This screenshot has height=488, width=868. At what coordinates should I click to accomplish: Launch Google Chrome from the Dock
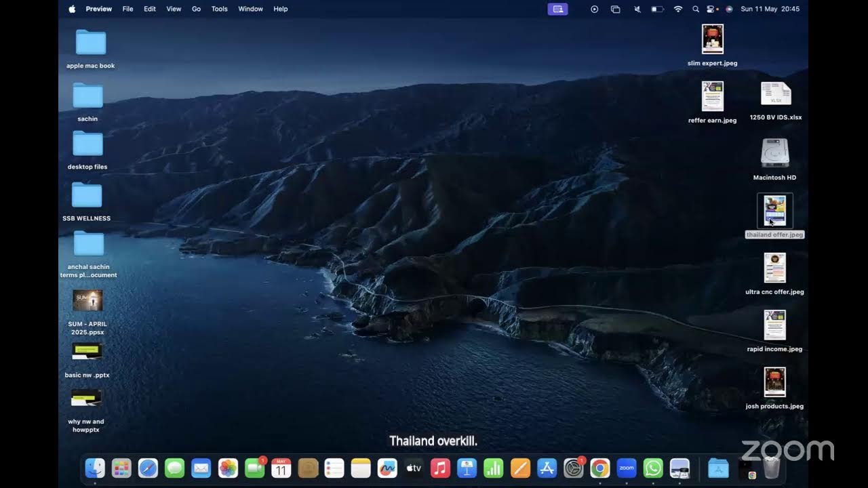pyautogui.click(x=599, y=468)
